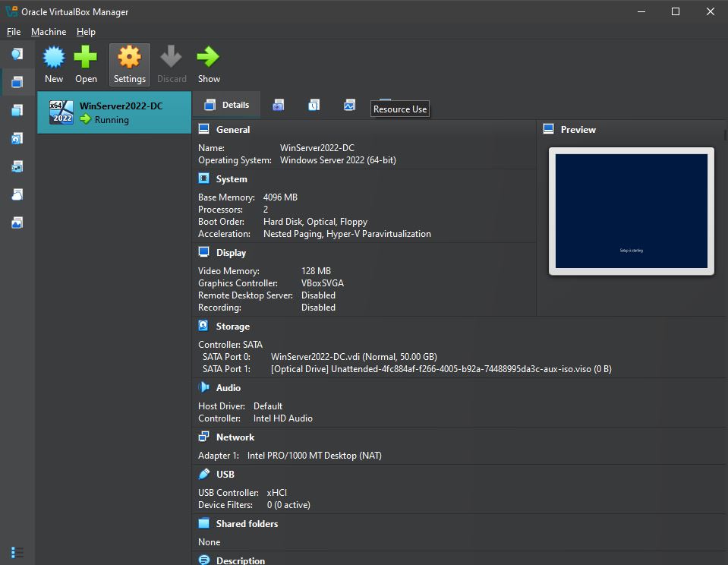Image resolution: width=728 pixels, height=565 pixels.
Task: Click Remote Desktop Server Disabled value
Action: (318, 295)
